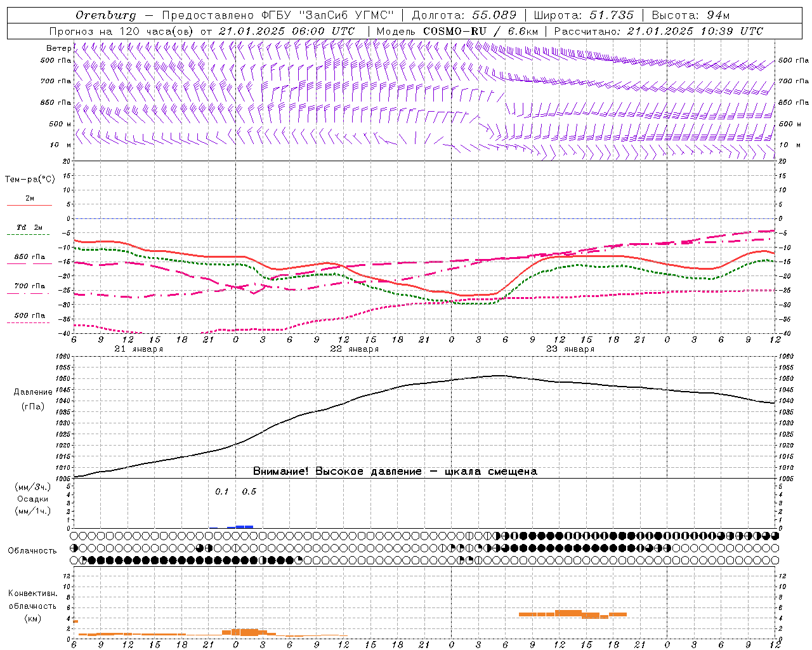Click the '22 января' date label

click(354, 349)
